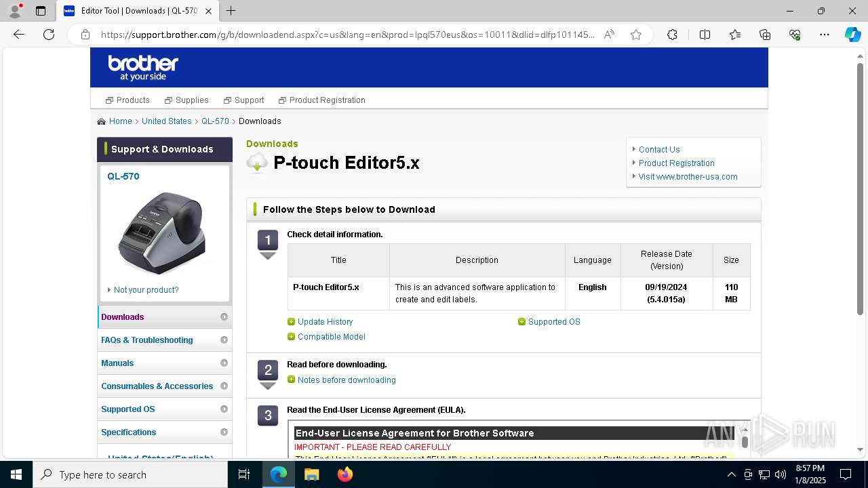Screen dimensions: 868x488
Task: Open the Favorites list icon
Action: pyautogui.click(x=735, y=35)
